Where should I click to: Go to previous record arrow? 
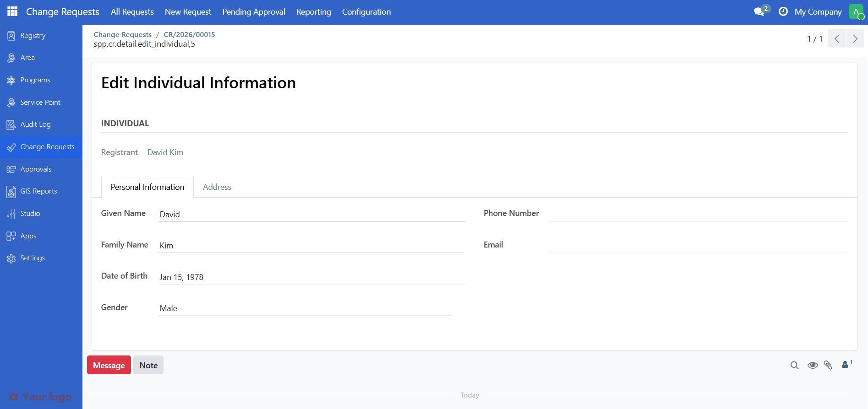click(837, 39)
